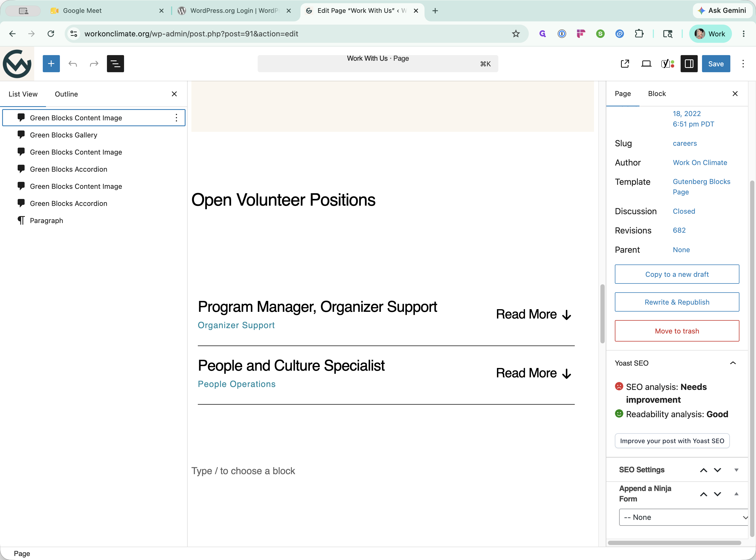Image resolution: width=756 pixels, height=560 pixels.
Task: Move the page to trash
Action: tap(677, 331)
